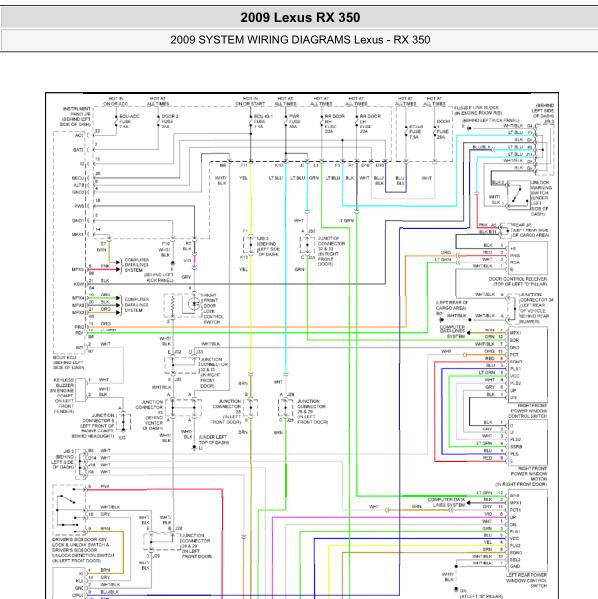Select the DOOR CONTROL RECEIVER label
598x599 pixels.
pos(518,282)
